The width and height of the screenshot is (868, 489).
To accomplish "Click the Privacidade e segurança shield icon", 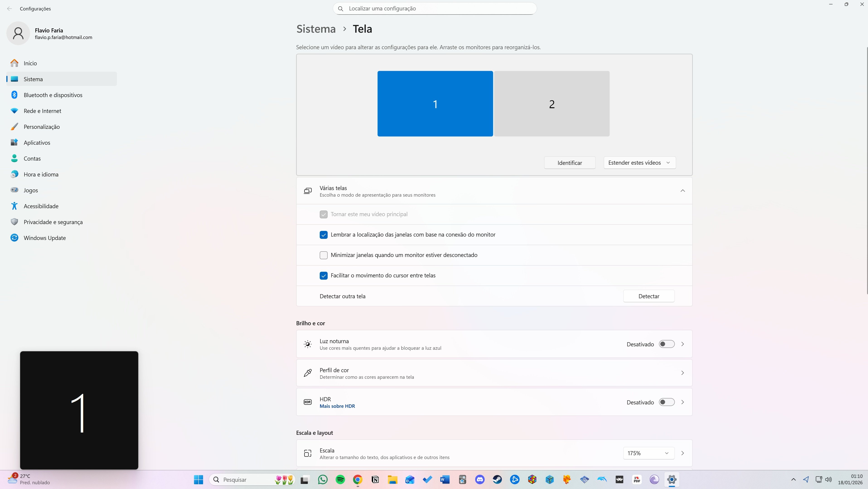I will tap(14, 222).
